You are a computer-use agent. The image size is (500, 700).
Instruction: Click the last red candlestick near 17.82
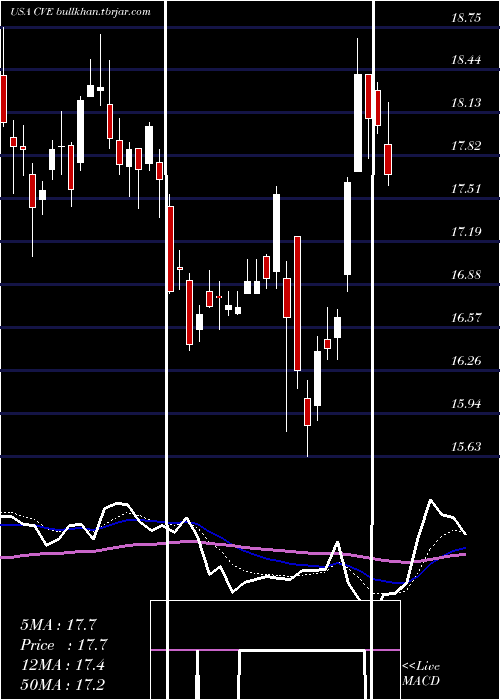point(388,159)
